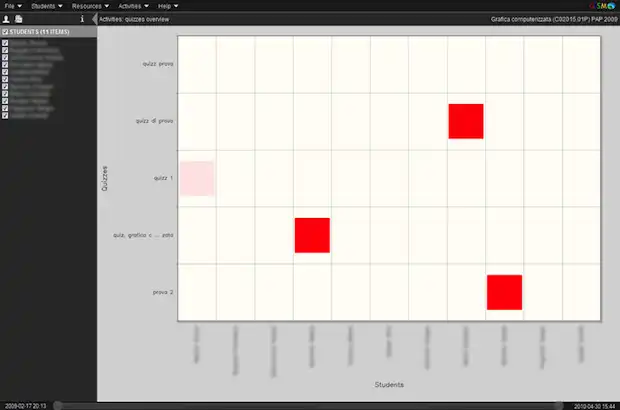Click the info icon above the student list
The height and width of the screenshot is (410, 620).
click(x=82, y=19)
